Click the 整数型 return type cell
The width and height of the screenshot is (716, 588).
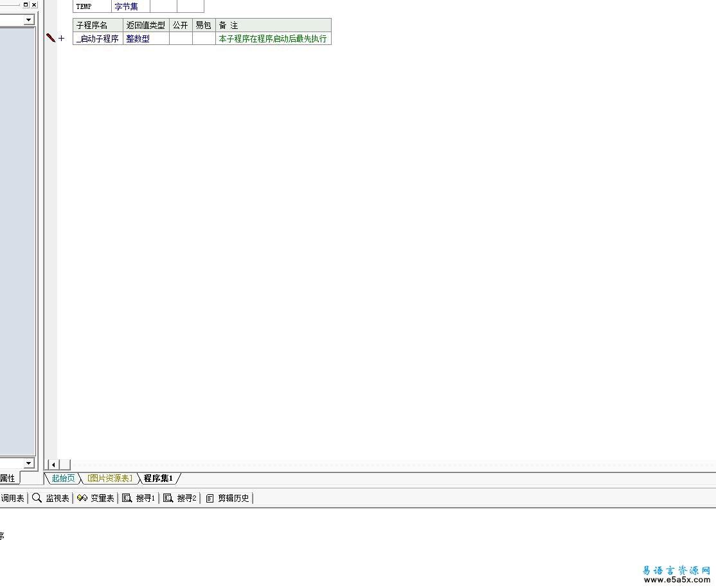[x=145, y=39]
